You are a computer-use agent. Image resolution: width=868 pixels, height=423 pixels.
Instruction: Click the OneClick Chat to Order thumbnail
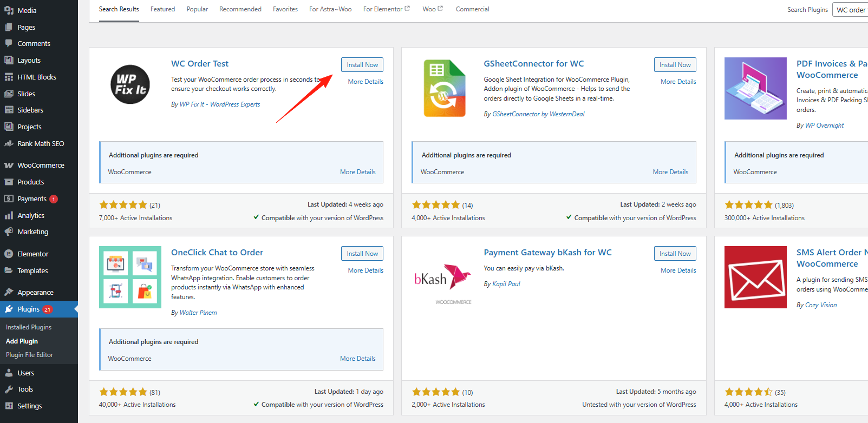click(x=130, y=277)
